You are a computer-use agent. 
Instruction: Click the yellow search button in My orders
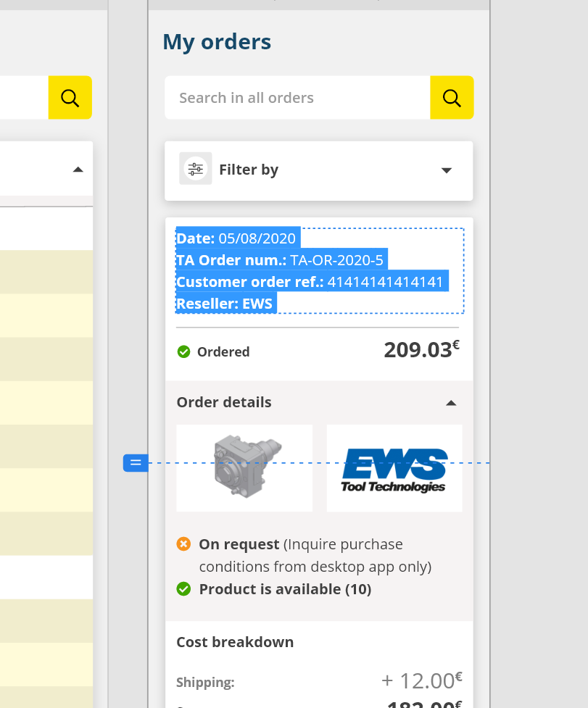pyautogui.click(x=452, y=98)
